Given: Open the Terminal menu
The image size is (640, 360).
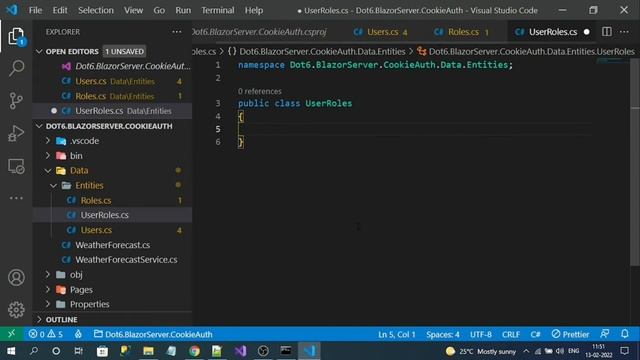Looking at the screenshot, I should [x=218, y=10].
